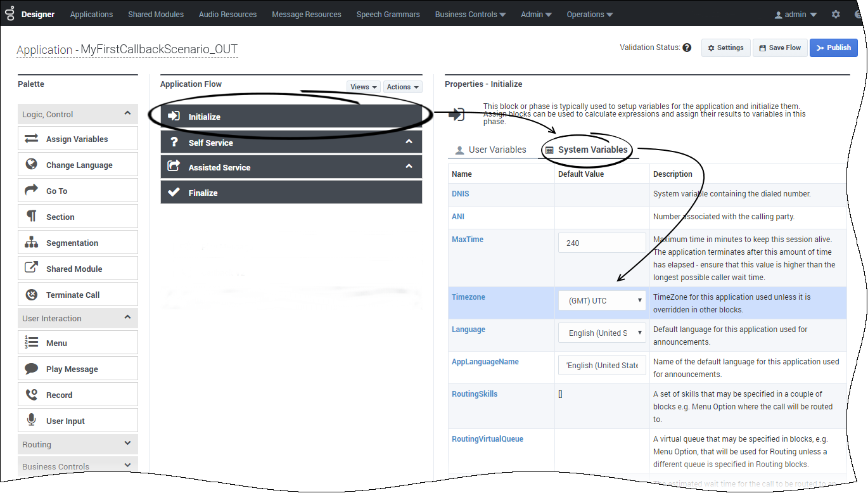Open the Language default value dropdown
Viewport: 868px width, 493px height.
pos(601,333)
